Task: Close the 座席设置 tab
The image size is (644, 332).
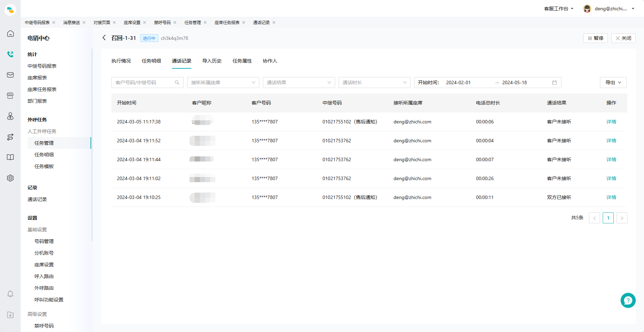Action: (144, 23)
